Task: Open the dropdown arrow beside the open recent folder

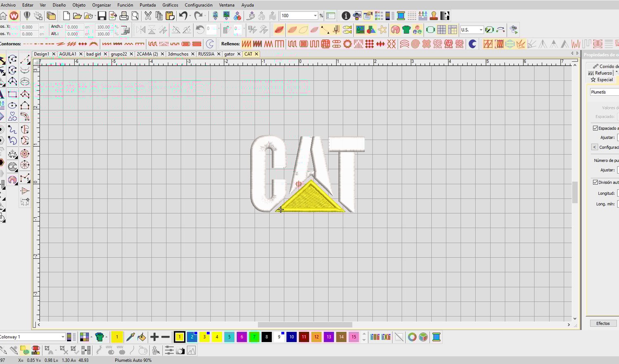Action: (x=95, y=16)
